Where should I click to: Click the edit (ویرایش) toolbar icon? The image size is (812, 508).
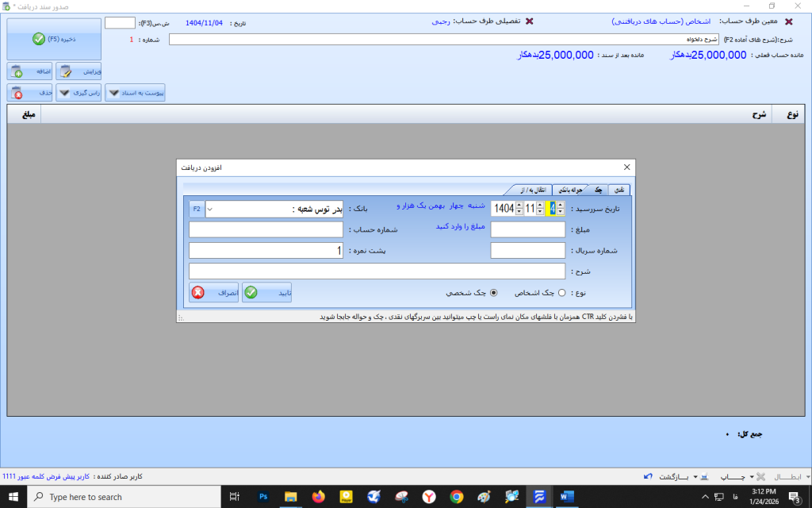pyautogui.click(x=79, y=71)
